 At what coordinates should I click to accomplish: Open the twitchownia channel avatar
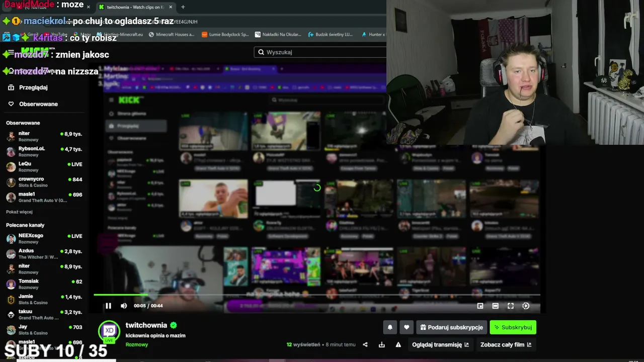tap(109, 331)
